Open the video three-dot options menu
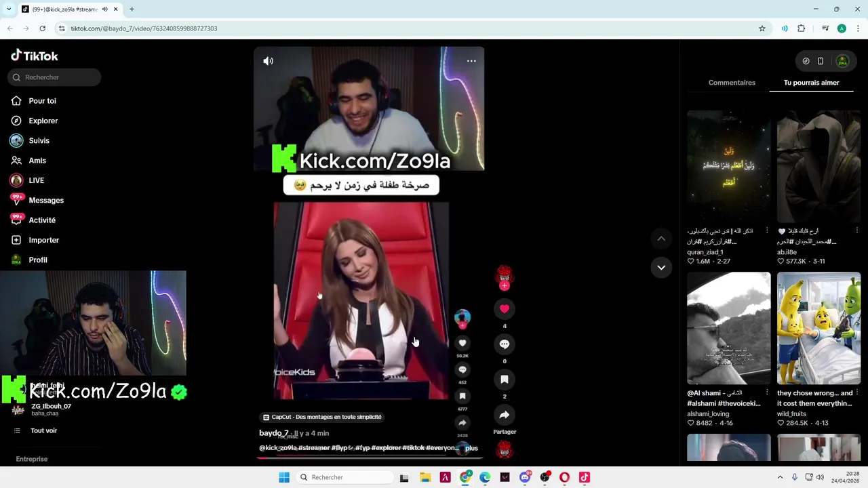This screenshot has width=868, height=488. 471,61
